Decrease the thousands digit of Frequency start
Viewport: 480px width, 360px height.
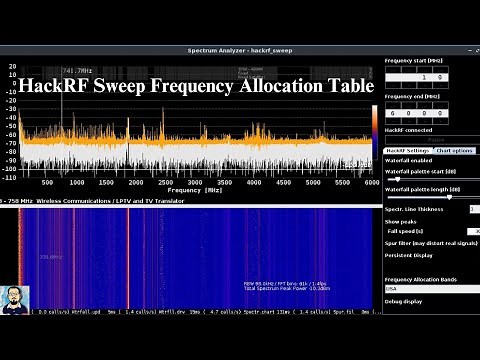pyautogui.click(x=393, y=85)
